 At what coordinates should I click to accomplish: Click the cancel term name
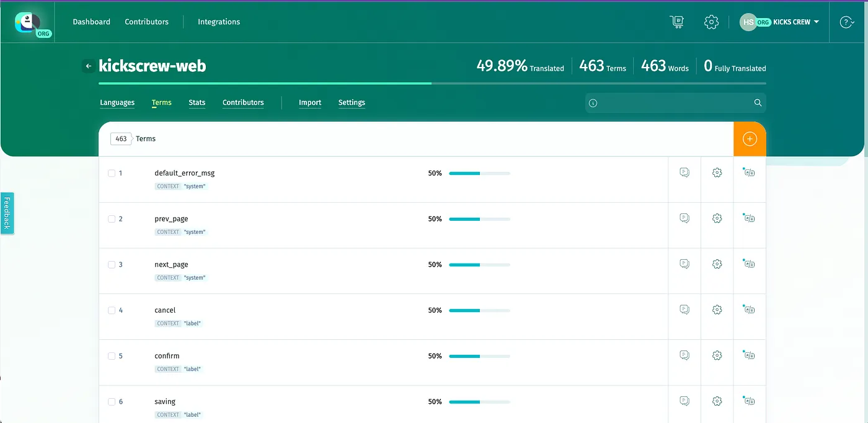[x=165, y=310]
